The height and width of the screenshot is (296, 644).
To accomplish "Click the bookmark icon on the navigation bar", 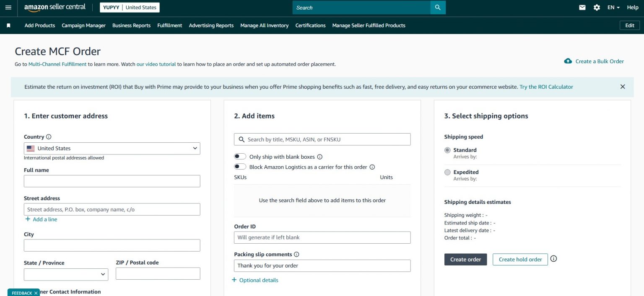I will point(8,26).
